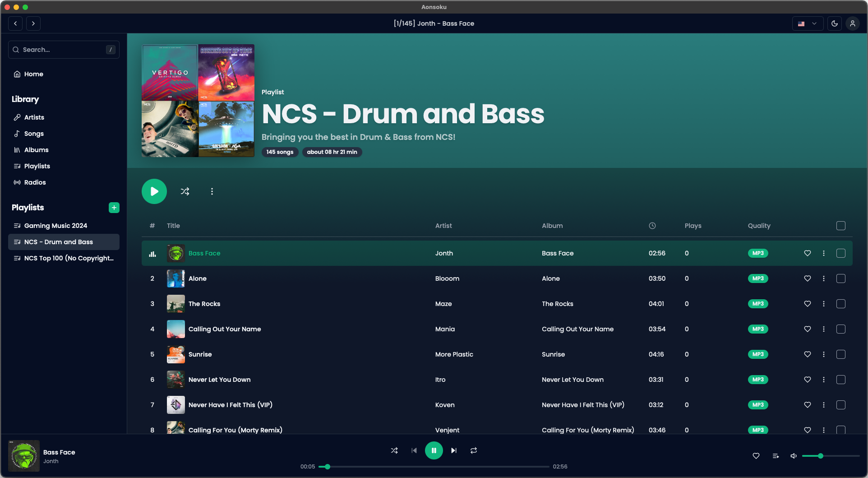Select Artists in the Library sidebar
Screen dimensions: 868x478
tap(34, 117)
